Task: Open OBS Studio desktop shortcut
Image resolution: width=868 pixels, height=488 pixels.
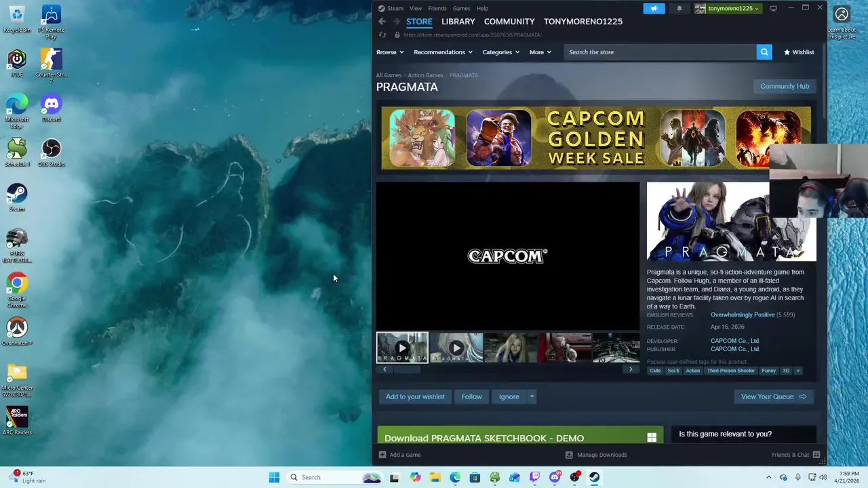Action: click(51, 153)
